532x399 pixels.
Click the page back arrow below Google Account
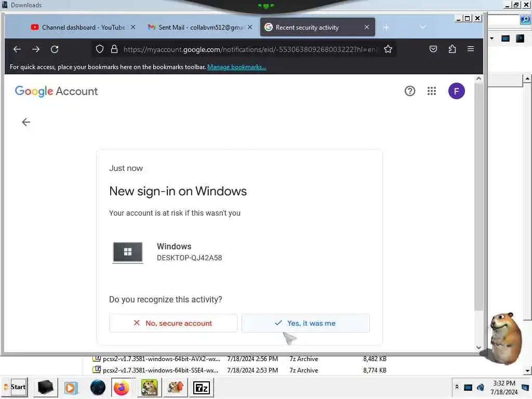click(26, 122)
